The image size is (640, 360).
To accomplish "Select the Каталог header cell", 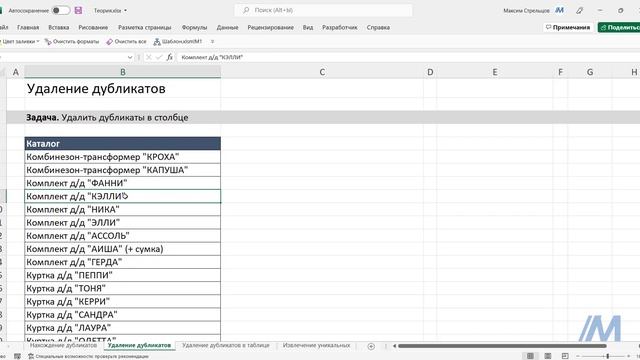I will tap(122, 144).
